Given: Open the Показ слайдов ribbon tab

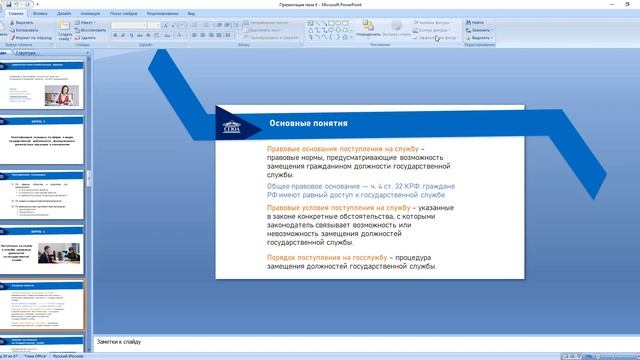Looking at the screenshot, I should (x=124, y=13).
